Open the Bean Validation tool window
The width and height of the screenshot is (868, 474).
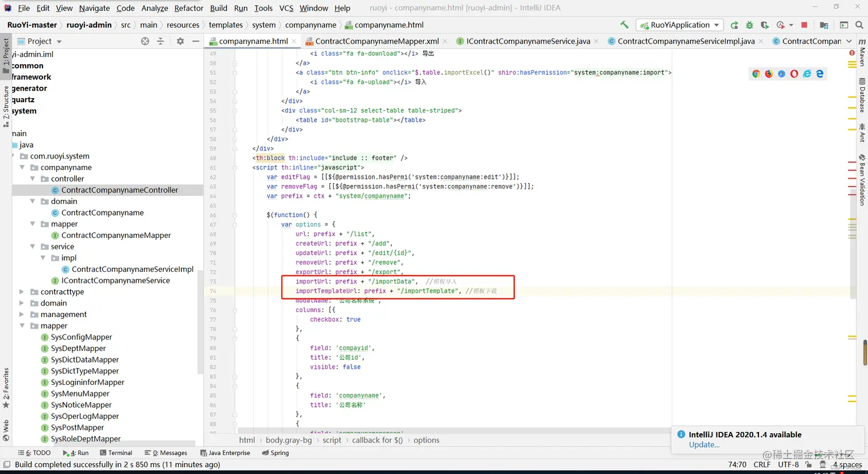click(862, 179)
